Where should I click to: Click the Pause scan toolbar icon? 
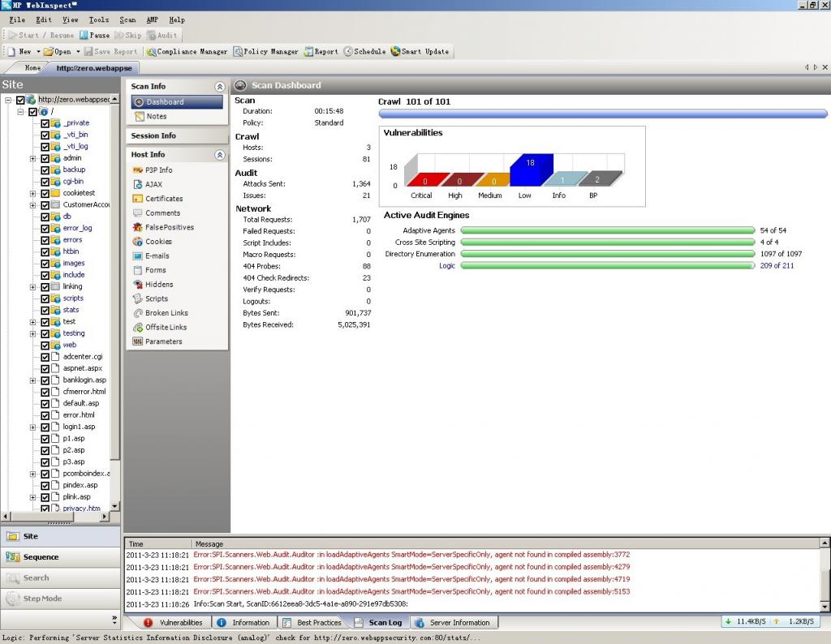(94, 35)
